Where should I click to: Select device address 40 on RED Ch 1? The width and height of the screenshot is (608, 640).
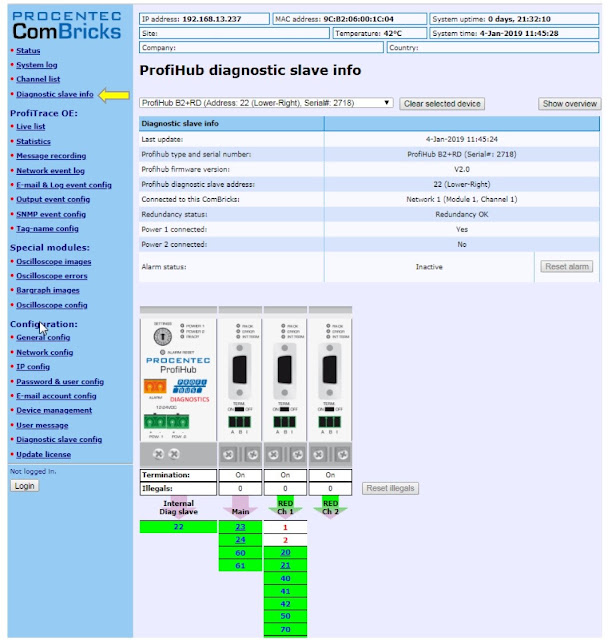(x=285, y=578)
